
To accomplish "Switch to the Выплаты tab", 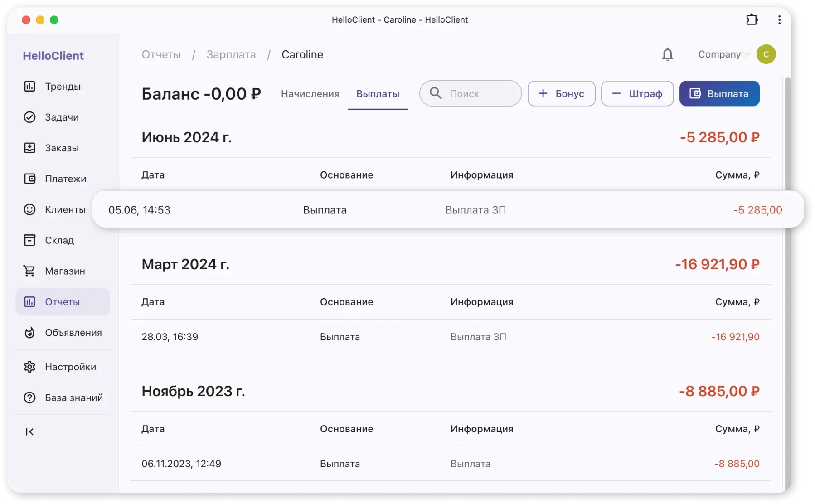I will click(x=378, y=94).
